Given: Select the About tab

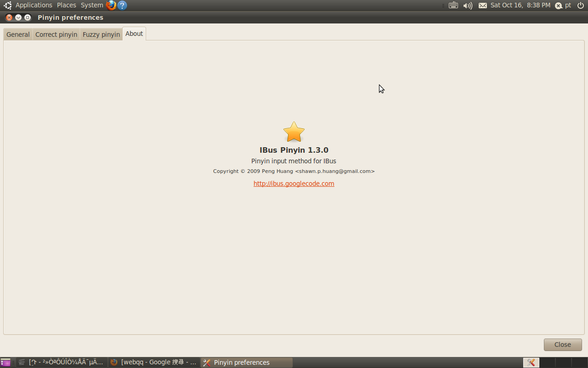Looking at the screenshot, I should (134, 34).
